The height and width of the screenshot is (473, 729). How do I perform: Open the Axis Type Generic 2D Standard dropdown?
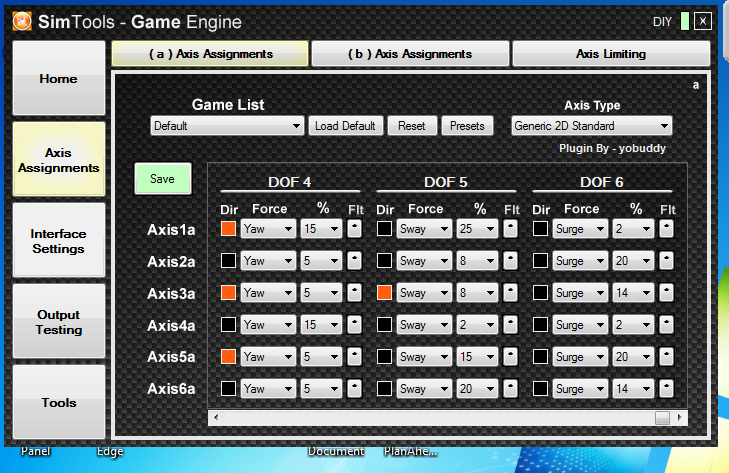[x=591, y=126]
